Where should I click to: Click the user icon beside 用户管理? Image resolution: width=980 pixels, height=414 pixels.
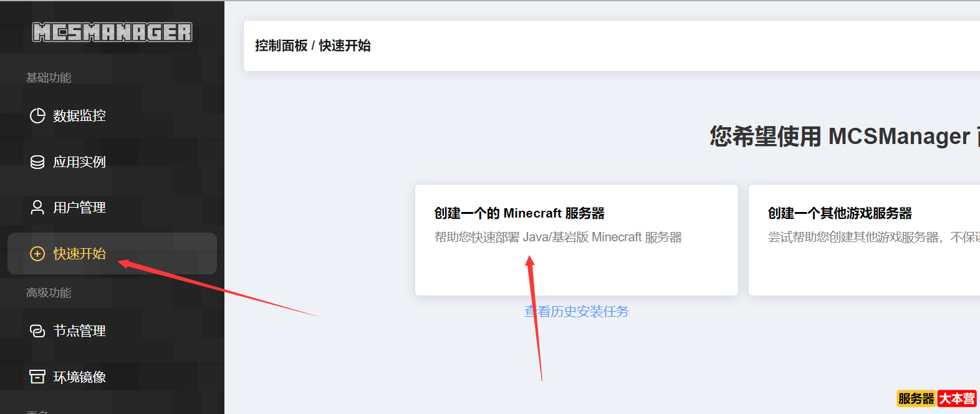[37, 208]
